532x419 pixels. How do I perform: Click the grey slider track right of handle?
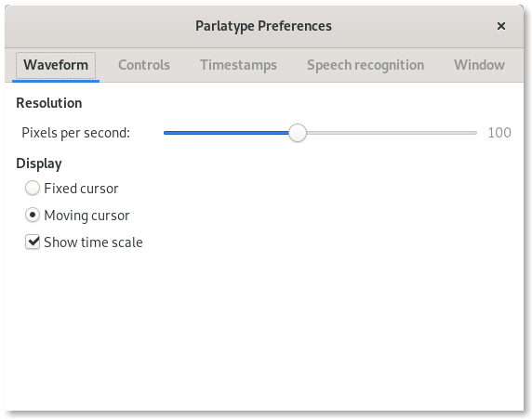392,133
